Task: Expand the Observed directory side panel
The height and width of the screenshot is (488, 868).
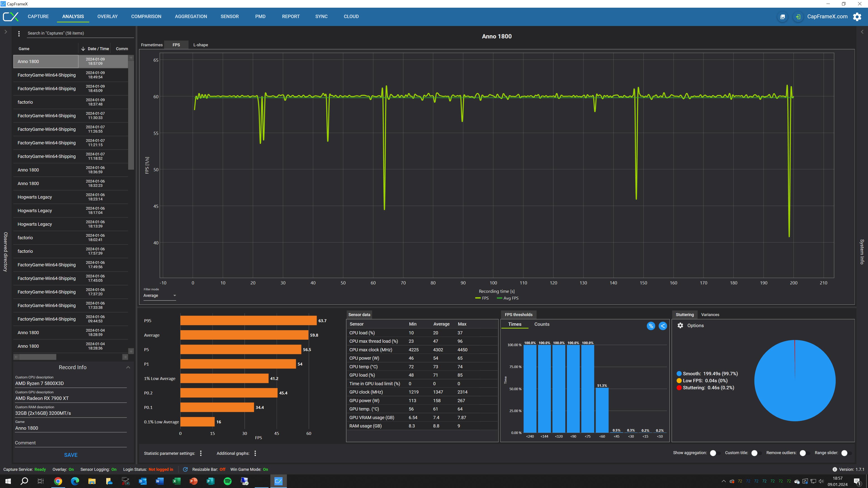Action: click(x=6, y=32)
